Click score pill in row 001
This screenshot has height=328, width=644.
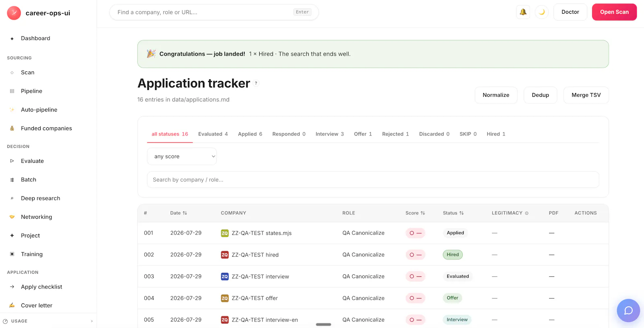[415, 233]
